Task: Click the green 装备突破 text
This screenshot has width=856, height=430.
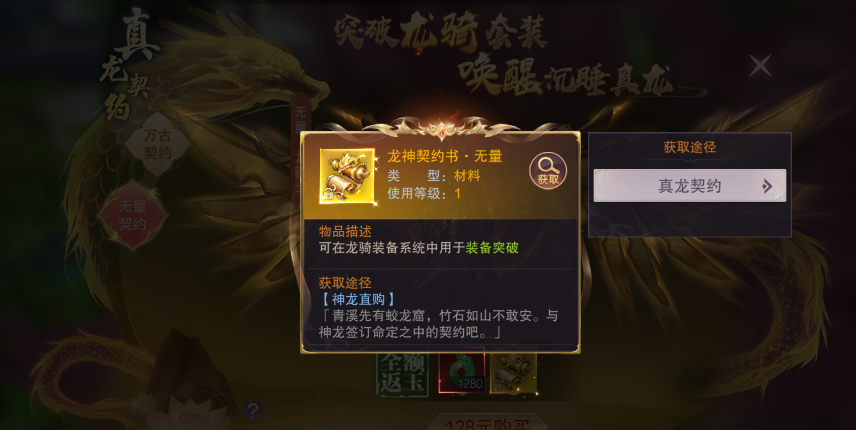Action: [492, 248]
